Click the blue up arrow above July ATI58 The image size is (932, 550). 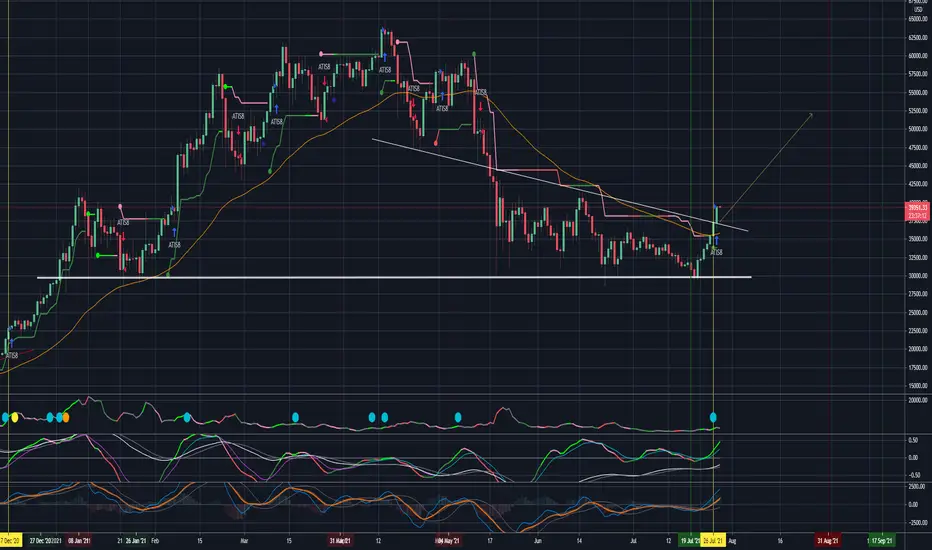tap(717, 240)
